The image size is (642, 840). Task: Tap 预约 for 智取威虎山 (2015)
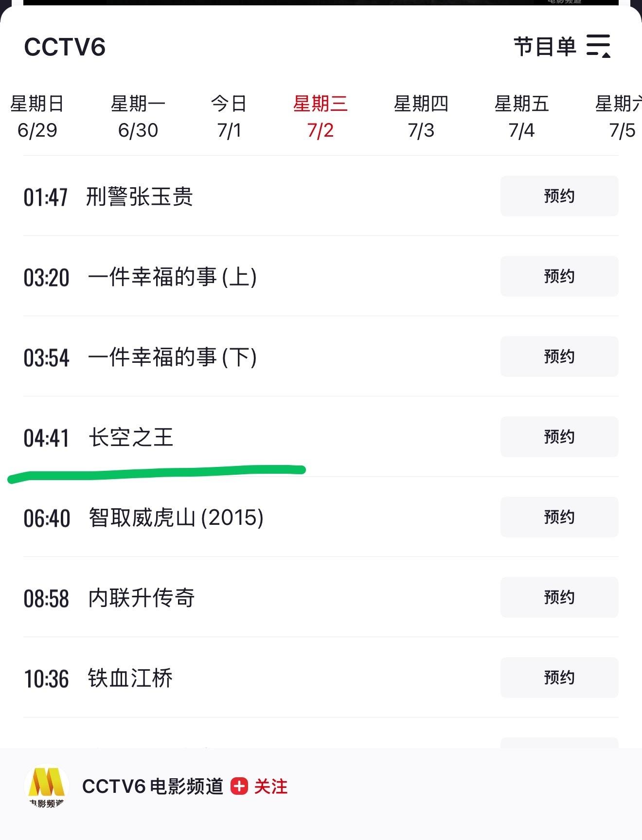pos(559,517)
